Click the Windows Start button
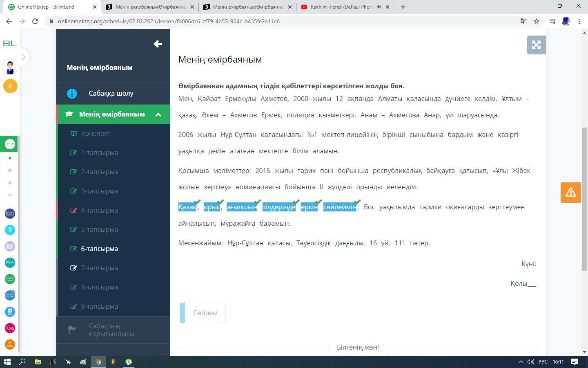 [7, 362]
